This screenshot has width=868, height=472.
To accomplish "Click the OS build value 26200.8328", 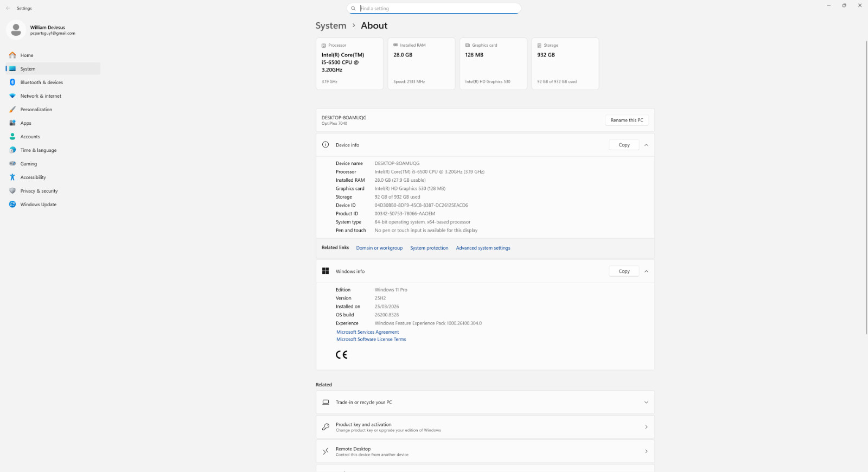I will (x=386, y=315).
